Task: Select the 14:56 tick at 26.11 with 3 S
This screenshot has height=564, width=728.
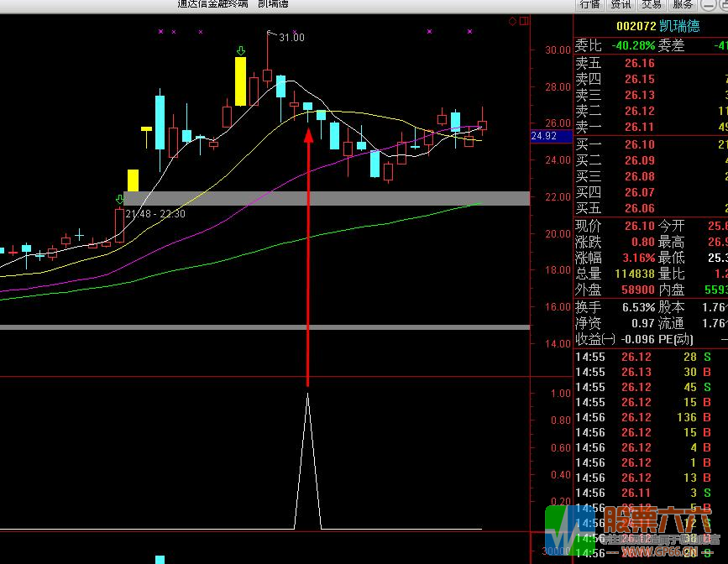Action: (x=651, y=493)
